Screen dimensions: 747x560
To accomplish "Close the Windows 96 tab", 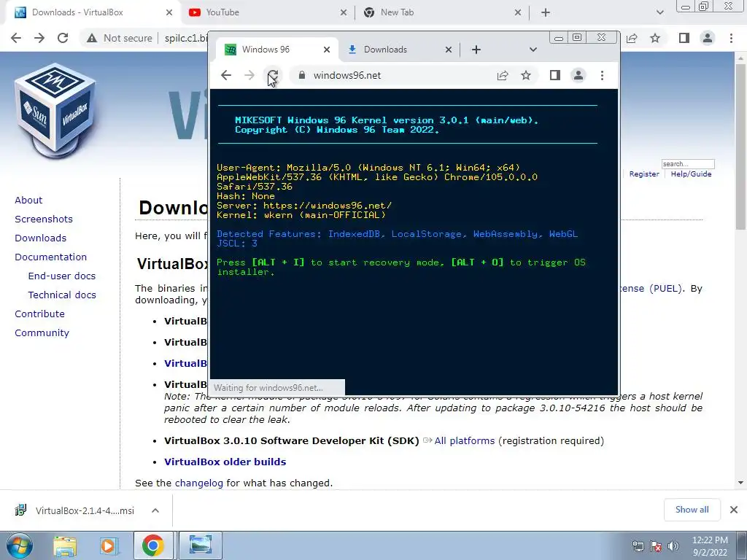I will [x=327, y=50].
